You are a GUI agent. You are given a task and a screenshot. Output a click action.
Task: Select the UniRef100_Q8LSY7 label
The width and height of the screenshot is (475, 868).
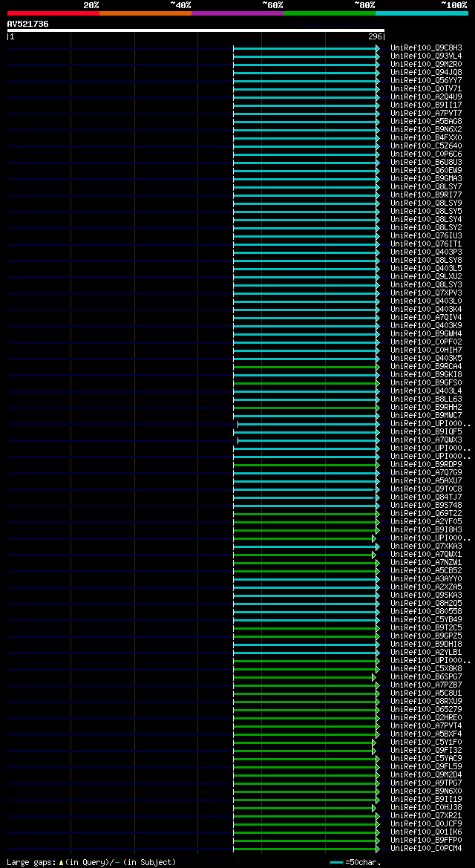(x=426, y=186)
